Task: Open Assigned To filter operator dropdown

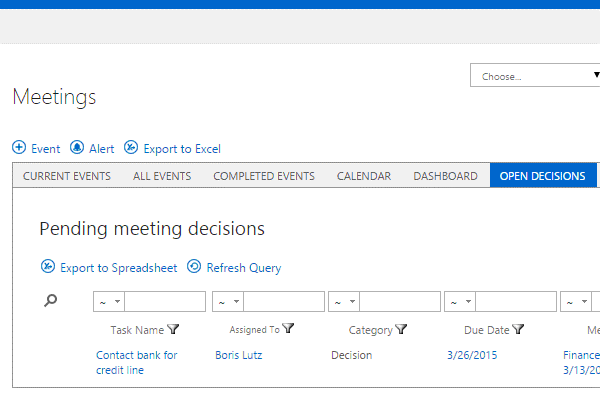Action: (228, 302)
